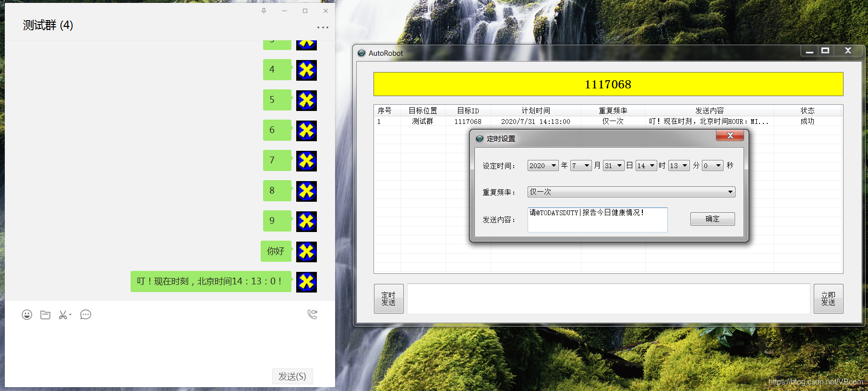This screenshot has height=391, width=868.
Task: Click the green message bubble 9
Action: 277,221
